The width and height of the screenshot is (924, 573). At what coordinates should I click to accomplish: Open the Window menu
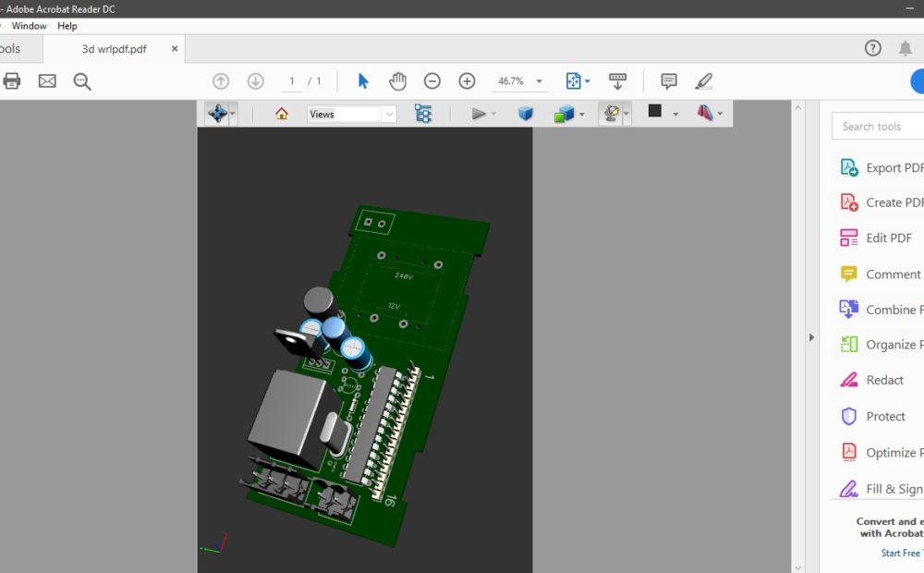pyautogui.click(x=29, y=26)
